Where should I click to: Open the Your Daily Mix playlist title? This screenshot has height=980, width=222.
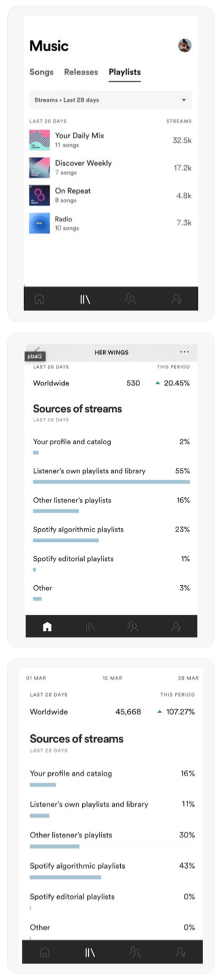(x=79, y=136)
